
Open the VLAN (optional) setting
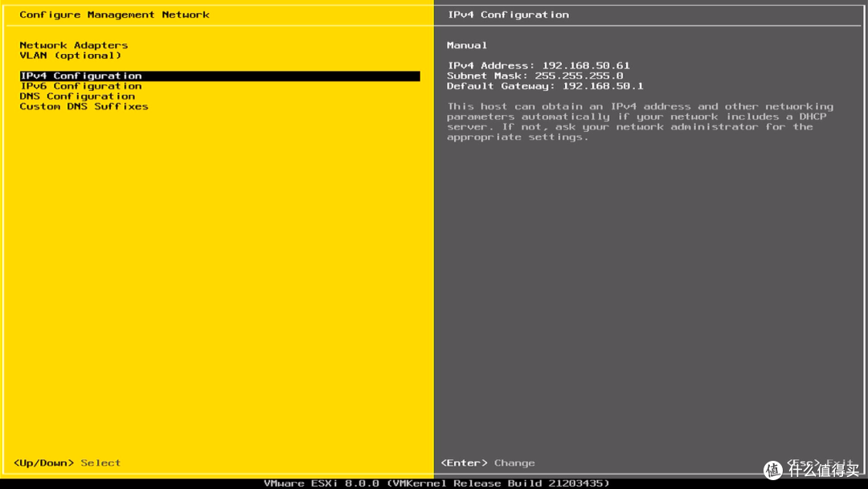[70, 55]
